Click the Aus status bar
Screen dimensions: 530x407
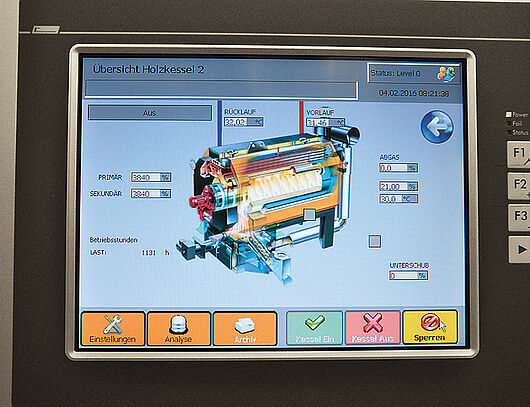(x=150, y=113)
